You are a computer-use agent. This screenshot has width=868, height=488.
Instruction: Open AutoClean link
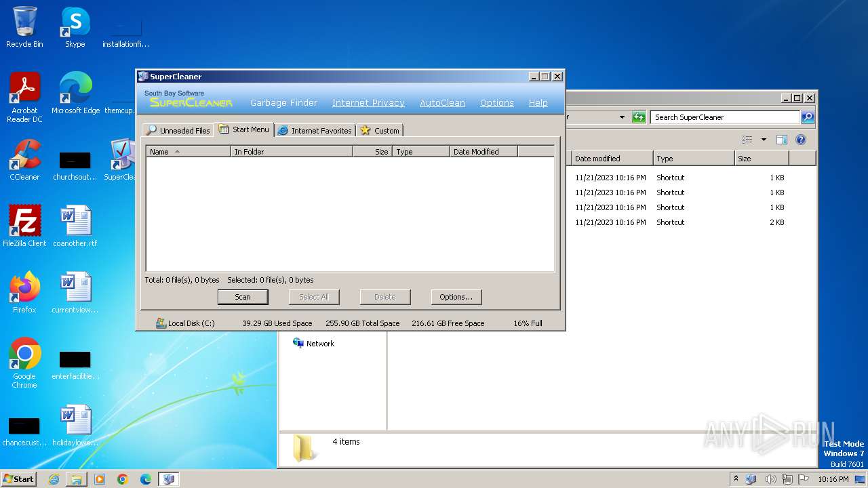coord(442,103)
